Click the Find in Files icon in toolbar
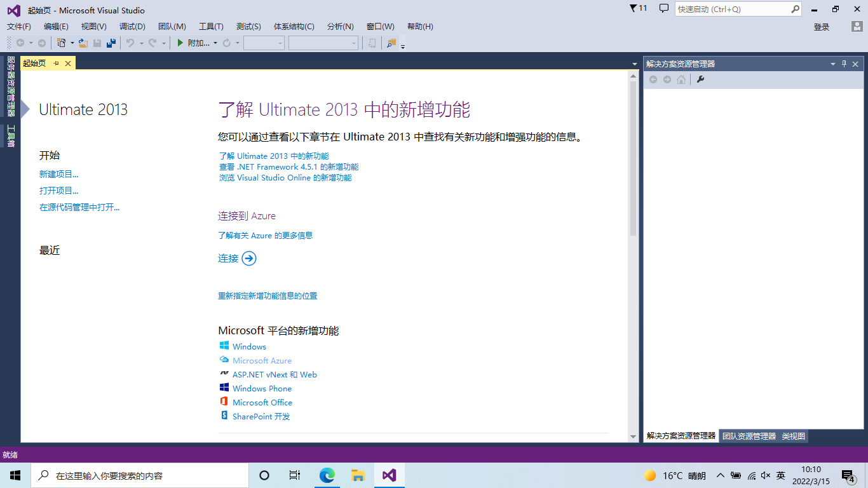 point(391,43)
